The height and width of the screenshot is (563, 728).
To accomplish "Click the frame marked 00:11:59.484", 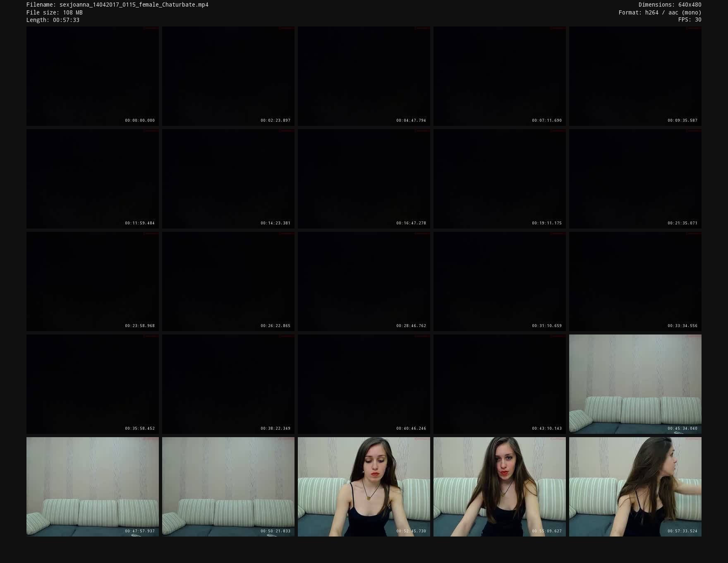I will coord(92,179).
